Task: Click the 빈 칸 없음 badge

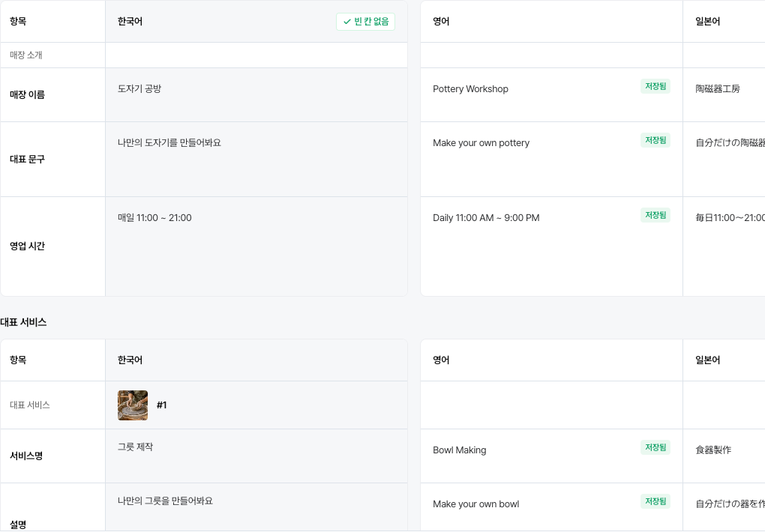Action: tap(365, 22)
